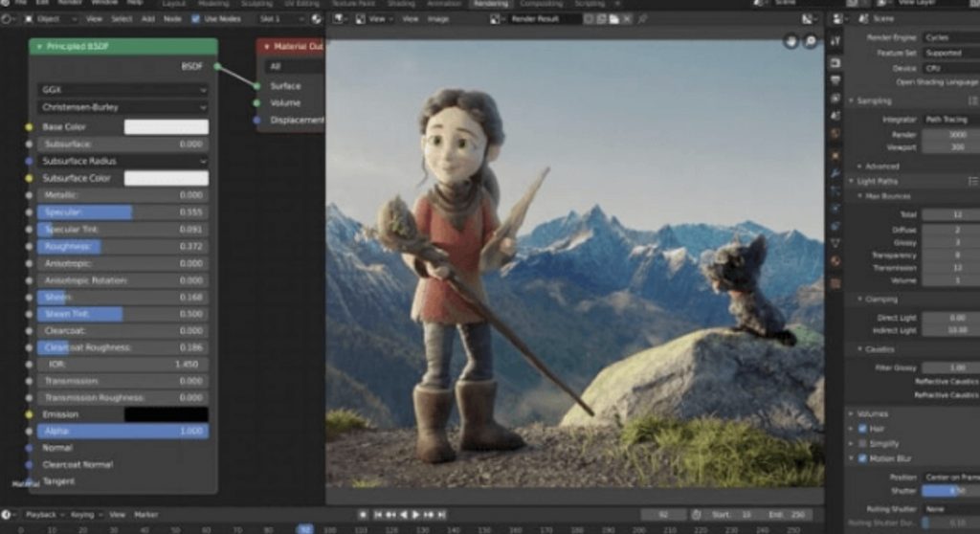Click the Playback button in the timeline
The image size is (980, 534).
click(42, 515)
